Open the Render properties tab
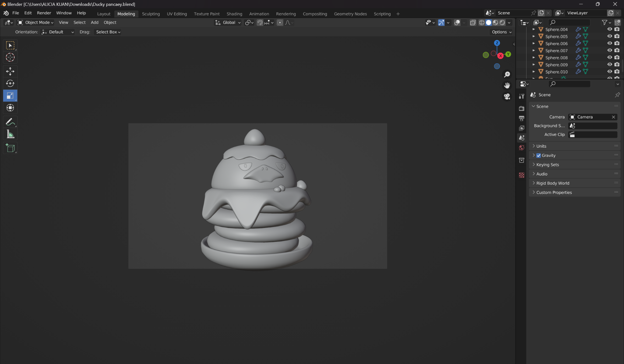This screenshot has width=624, height=364. pos(522,108)
